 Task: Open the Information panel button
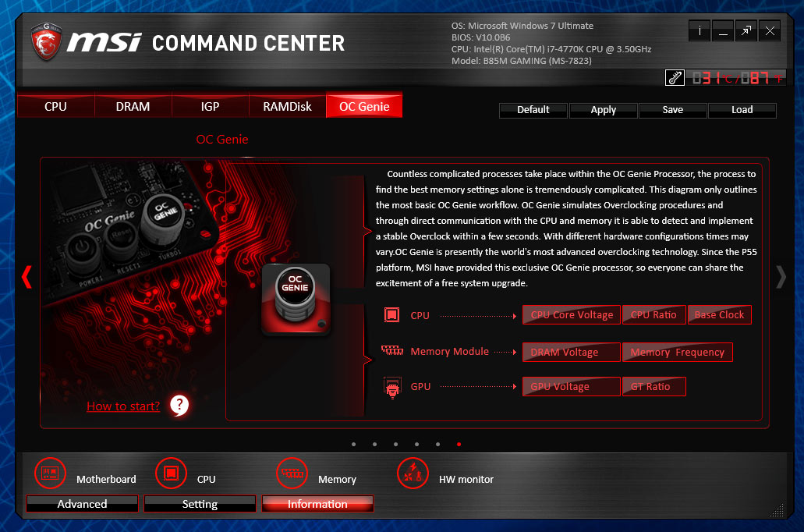pos(317,504)
